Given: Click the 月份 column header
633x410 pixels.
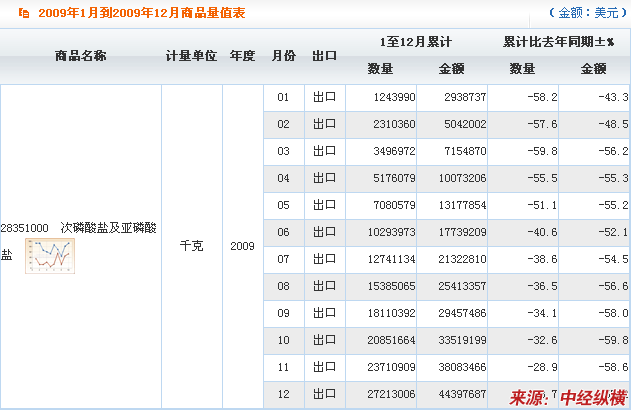Looking at the screenshot, I should (283, 56).
